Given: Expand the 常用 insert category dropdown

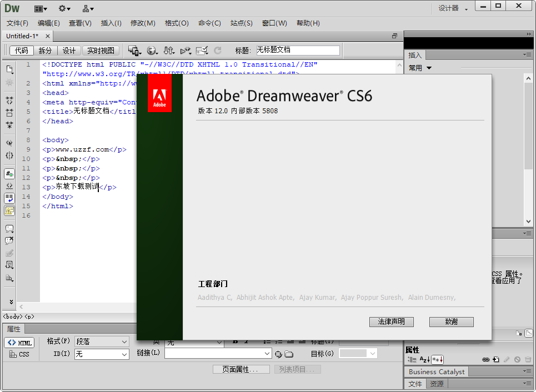Looking at the screenshot, I should click(420, 68).
